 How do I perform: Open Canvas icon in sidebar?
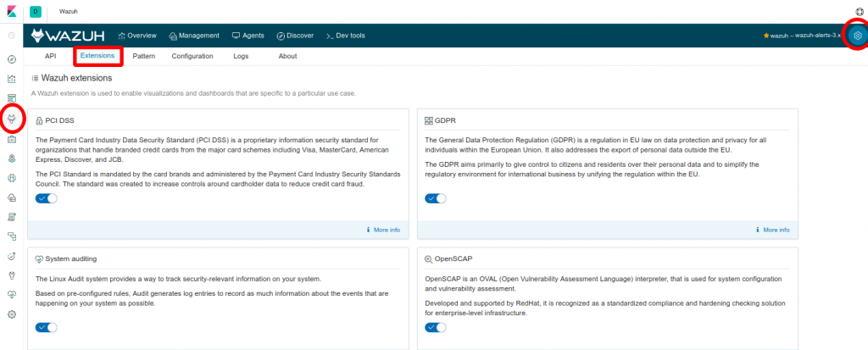(x=12, y=140)
